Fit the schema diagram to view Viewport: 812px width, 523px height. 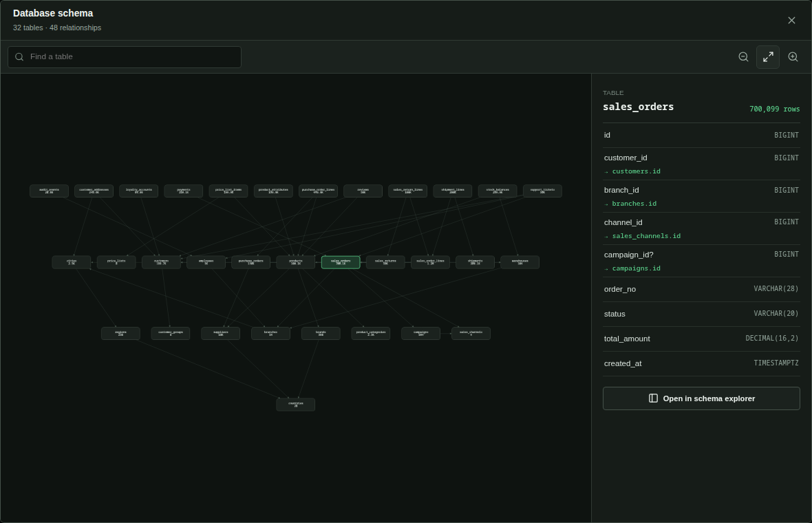point(768,57)
